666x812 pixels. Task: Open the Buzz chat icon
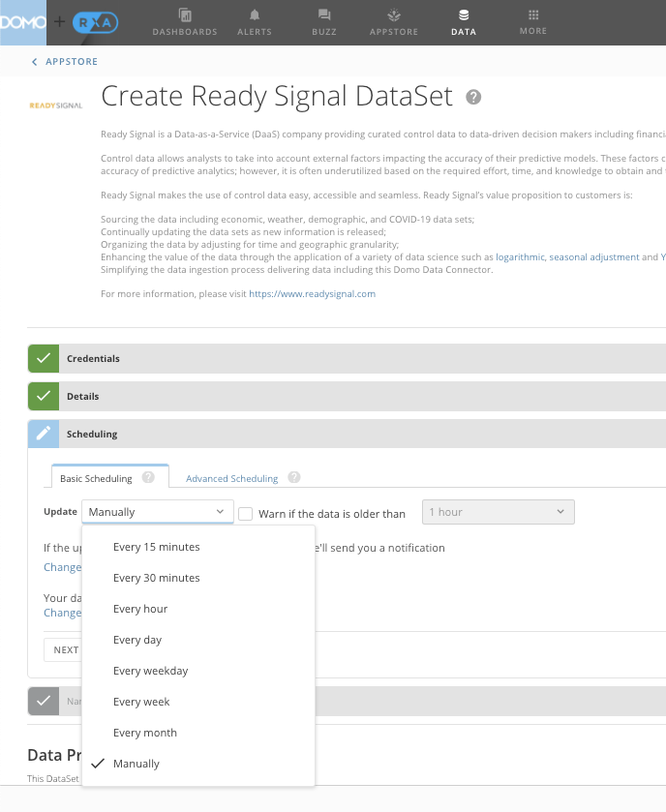point(324,22)
